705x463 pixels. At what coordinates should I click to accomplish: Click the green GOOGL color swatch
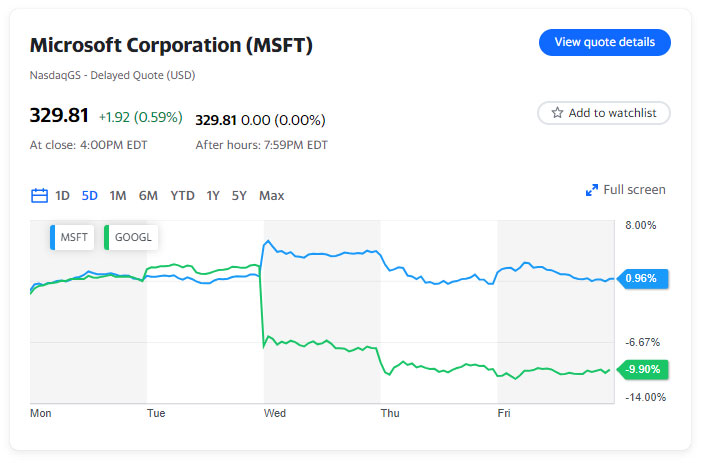click(106, 238)
